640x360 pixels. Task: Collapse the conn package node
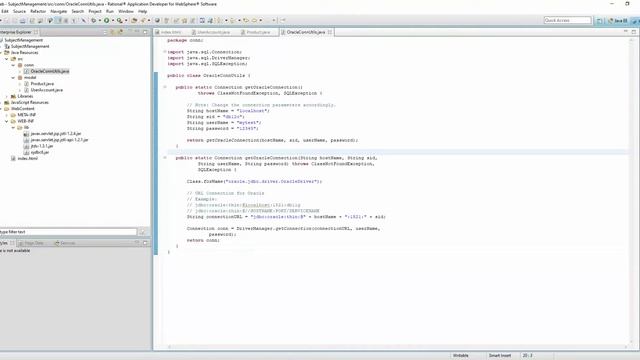13,65
